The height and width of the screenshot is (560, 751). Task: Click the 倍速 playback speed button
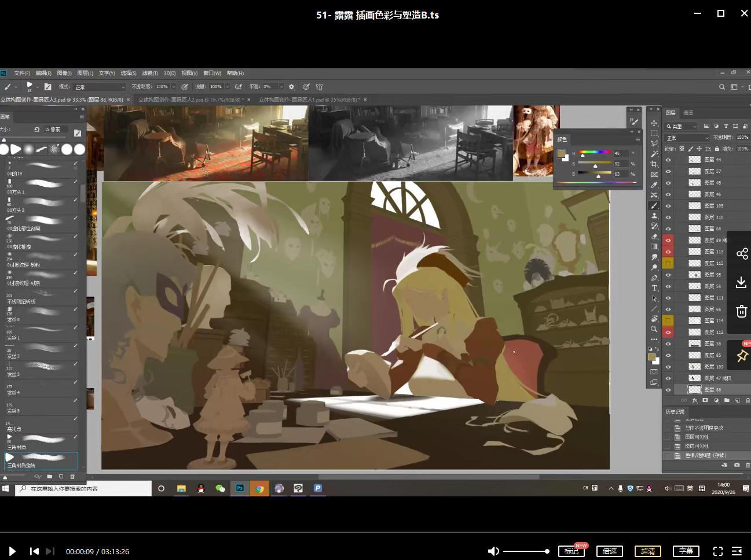click(x=610, y=551)
